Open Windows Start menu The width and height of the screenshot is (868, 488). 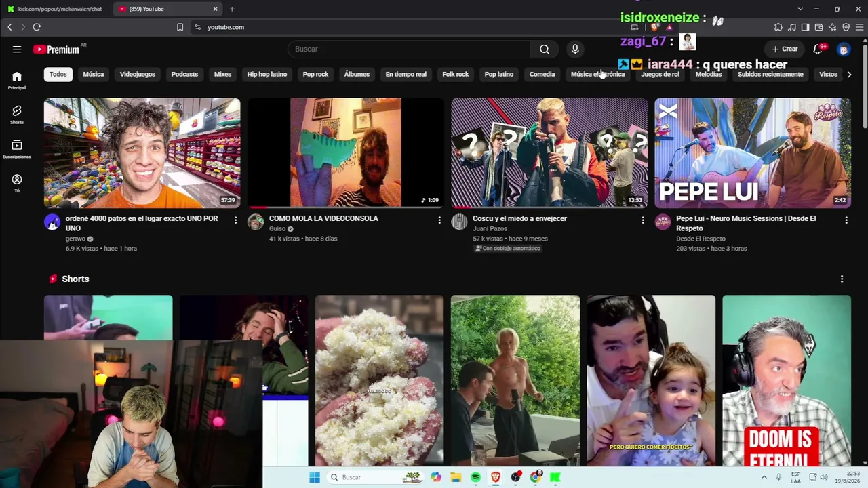tap(315, 477)
